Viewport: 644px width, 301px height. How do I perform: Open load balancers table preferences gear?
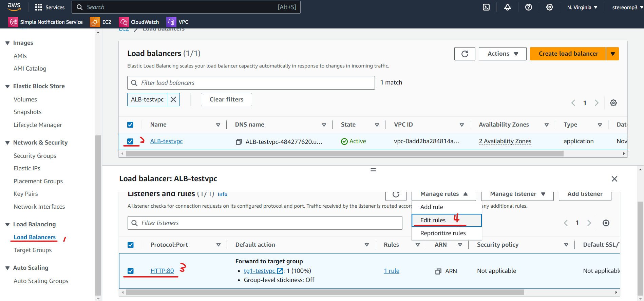click(613, 103)
